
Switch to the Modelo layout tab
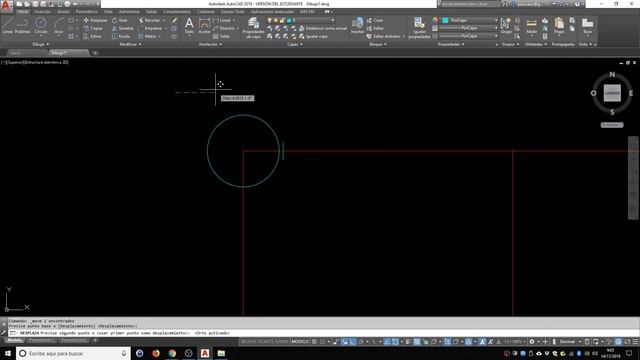tap(15, 340)
